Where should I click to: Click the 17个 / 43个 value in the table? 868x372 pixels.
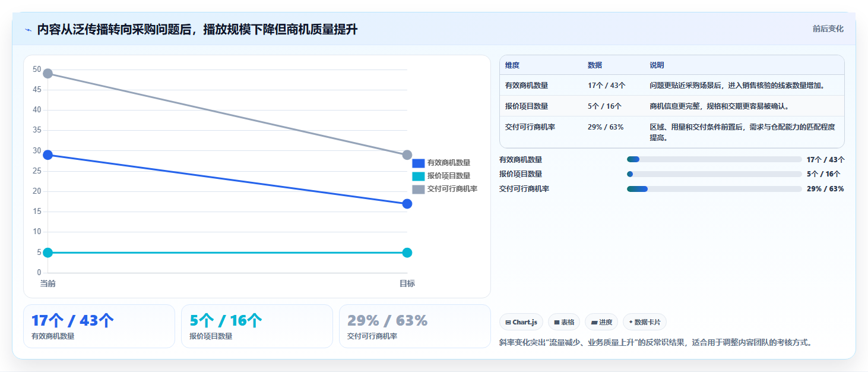(607, 86)
